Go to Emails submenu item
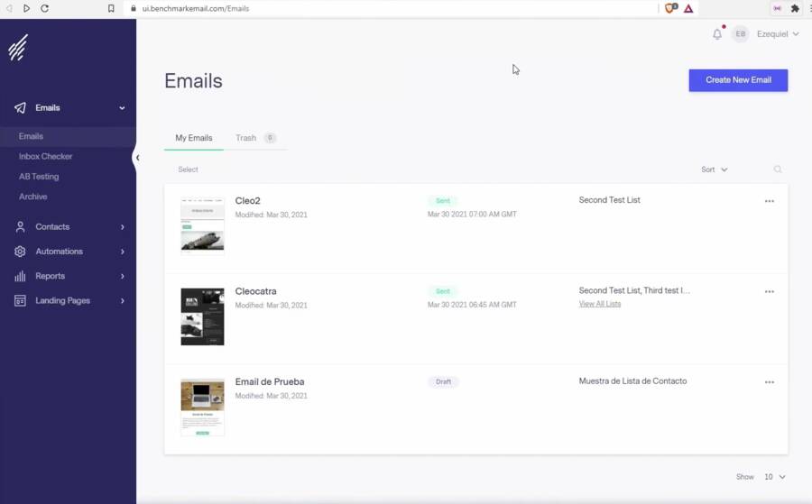Screen dimensions: 812x504 point(31,137)
